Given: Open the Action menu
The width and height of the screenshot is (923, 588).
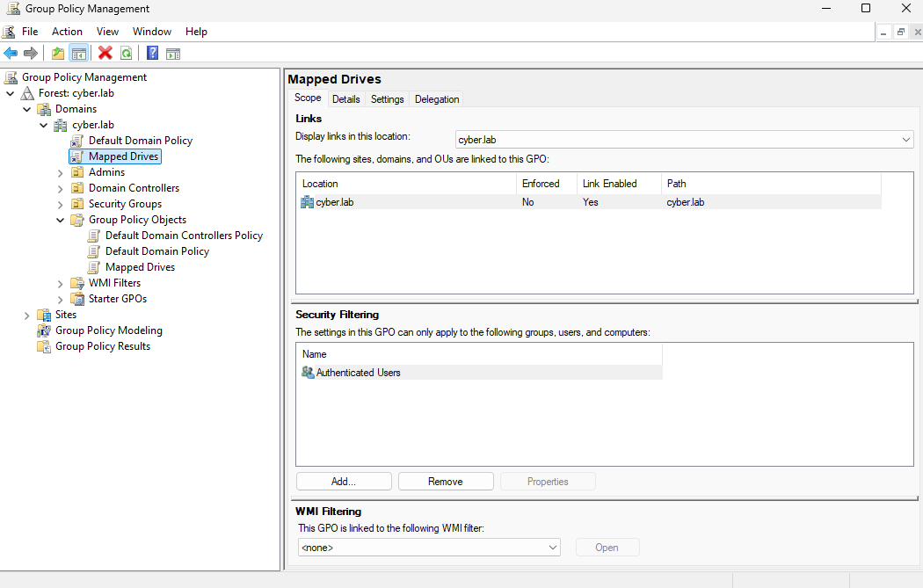Looking at the screenshot, I should [x=67, y=32].
